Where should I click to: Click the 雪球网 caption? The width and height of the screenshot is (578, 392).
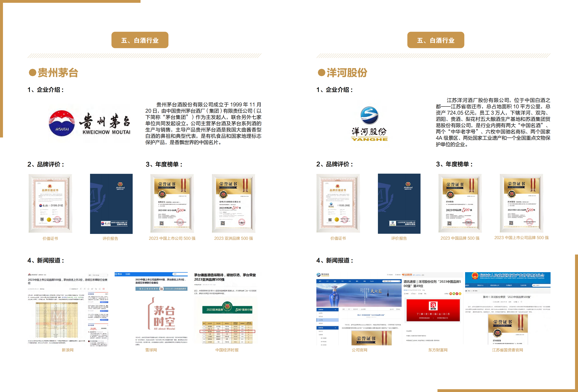click(151, 350)
